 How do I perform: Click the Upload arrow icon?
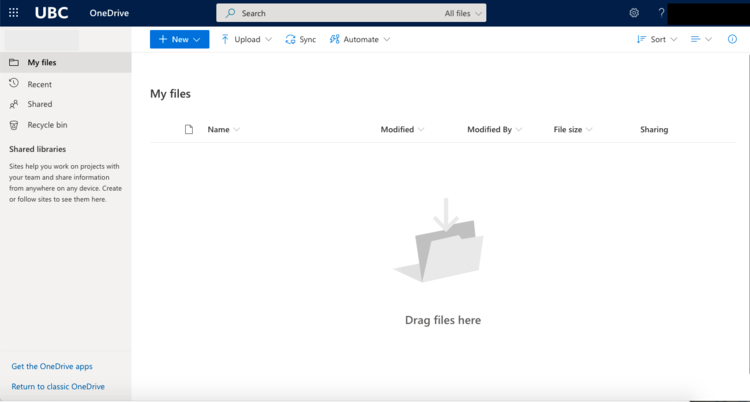tap(225, 39)
